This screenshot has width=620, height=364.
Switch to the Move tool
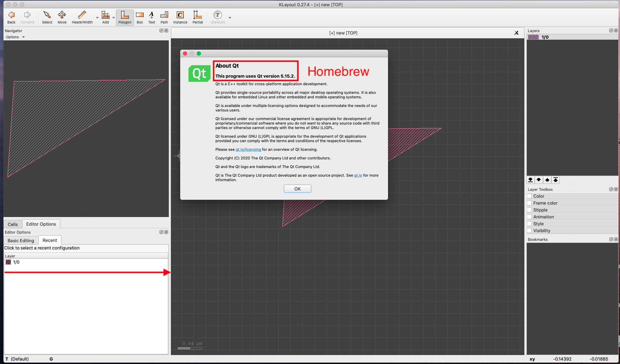(62, 17)
